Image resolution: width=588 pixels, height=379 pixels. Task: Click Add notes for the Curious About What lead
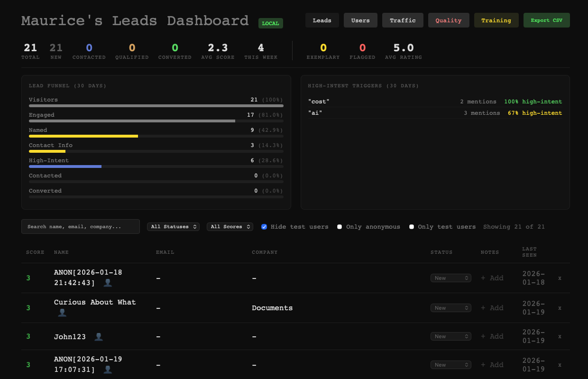[492, 308]
